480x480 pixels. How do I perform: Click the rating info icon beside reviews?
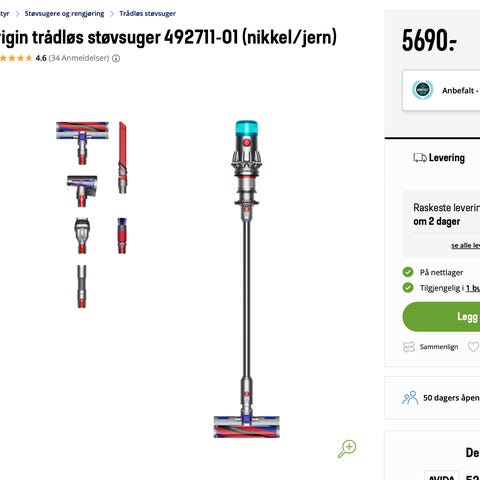(x=116, y=58)
